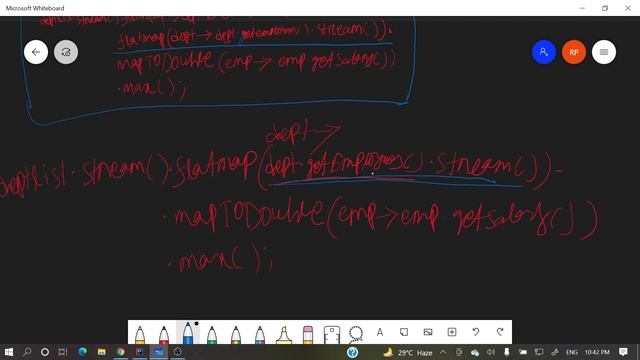Select the red pen
Screen dimensions: 640x360
coord(164,334)
